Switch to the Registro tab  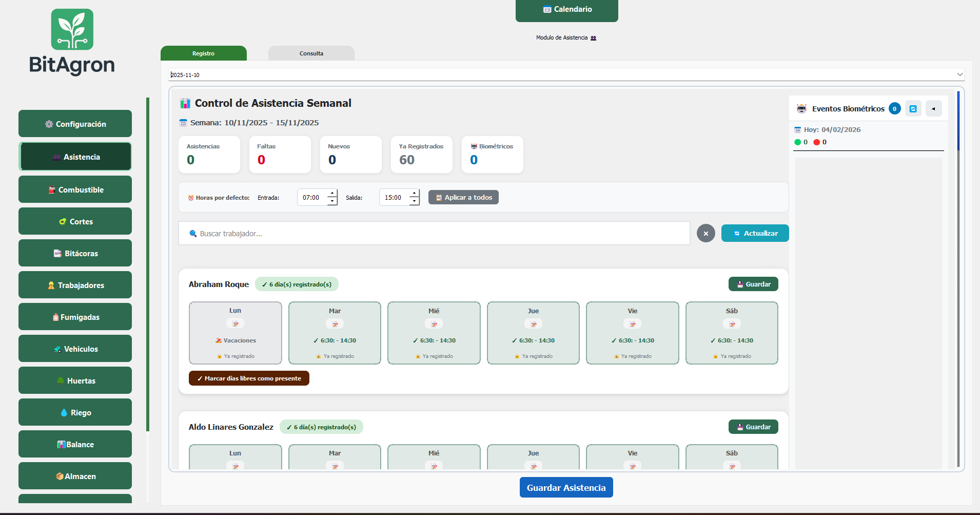(204, 53)
